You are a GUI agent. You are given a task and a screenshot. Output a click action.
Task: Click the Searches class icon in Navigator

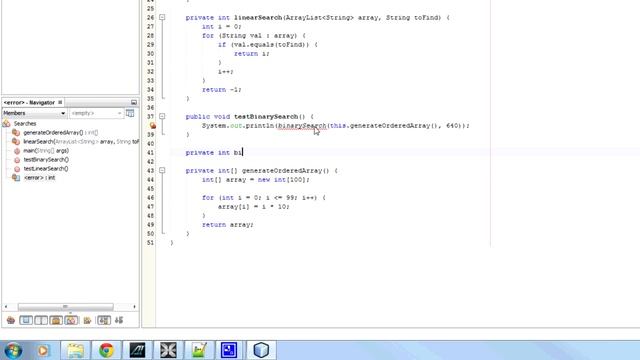click(7, 123)
